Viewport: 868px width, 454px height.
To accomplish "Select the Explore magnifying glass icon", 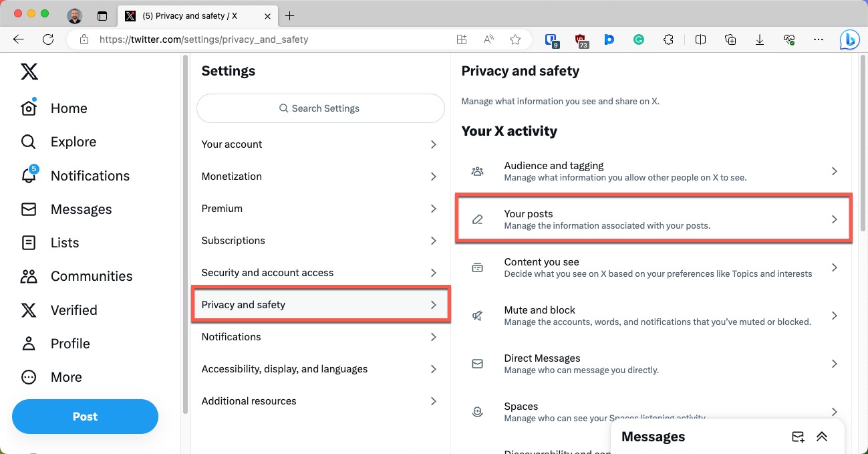I will tap(28, 142).
